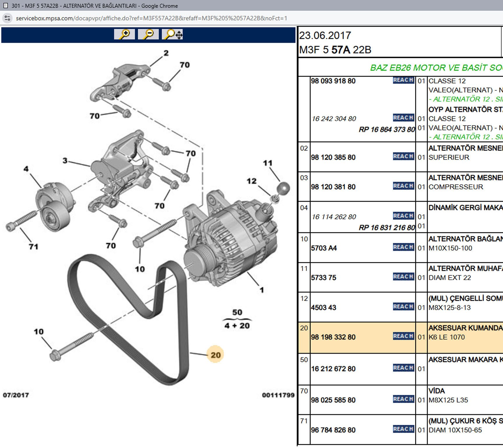Click callout 11 near the alternator cap
The width and height of the screenshot is (503, 448).
coord(268,163)
